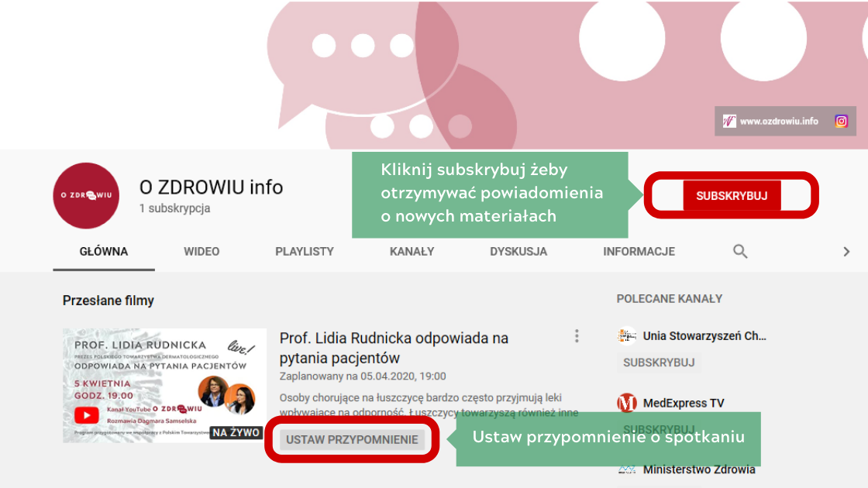Click the Ministerstwo Zdrowia channel icon
This screenshot has height=488, width=868.
tap(625, 469)
